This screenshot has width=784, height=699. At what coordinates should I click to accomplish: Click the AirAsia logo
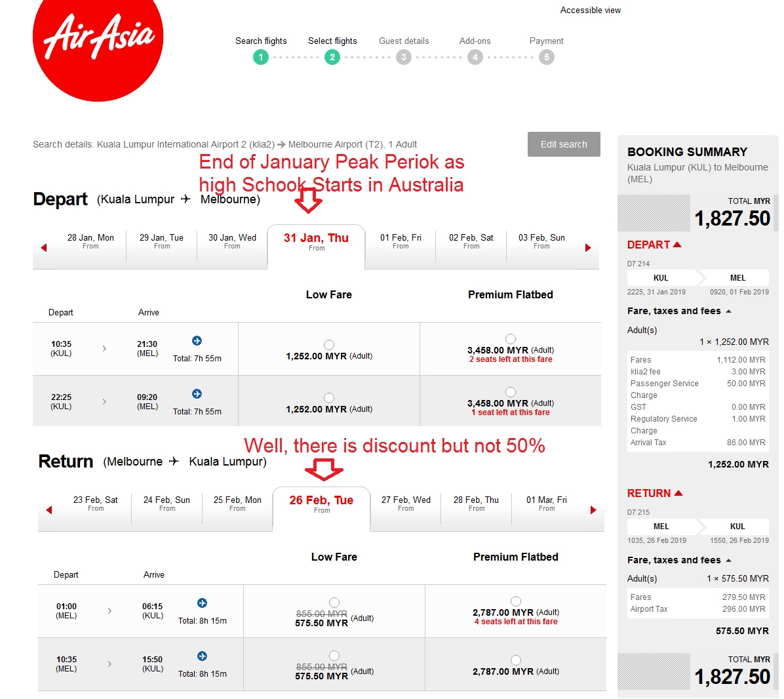tap(98, 39)
